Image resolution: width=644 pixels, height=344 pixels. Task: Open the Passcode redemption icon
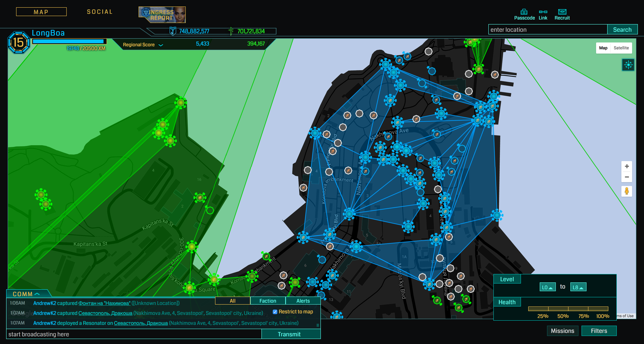click(524, 12)
